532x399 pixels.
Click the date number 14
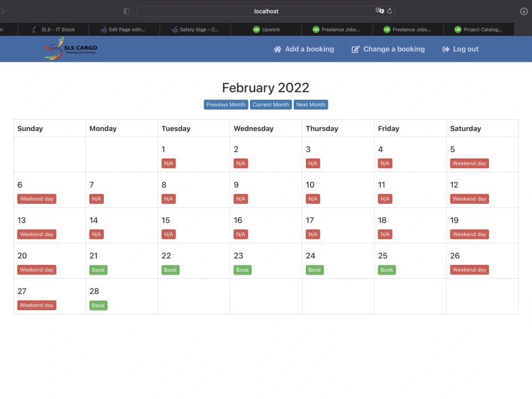[94, 221]
